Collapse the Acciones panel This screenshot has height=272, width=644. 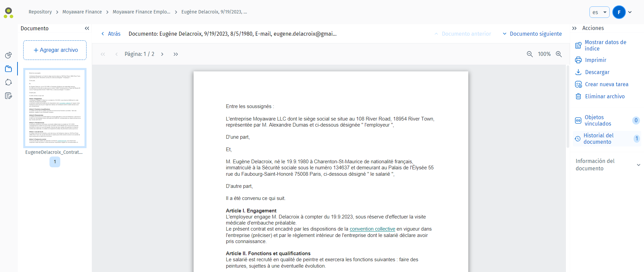coord(574,28)
